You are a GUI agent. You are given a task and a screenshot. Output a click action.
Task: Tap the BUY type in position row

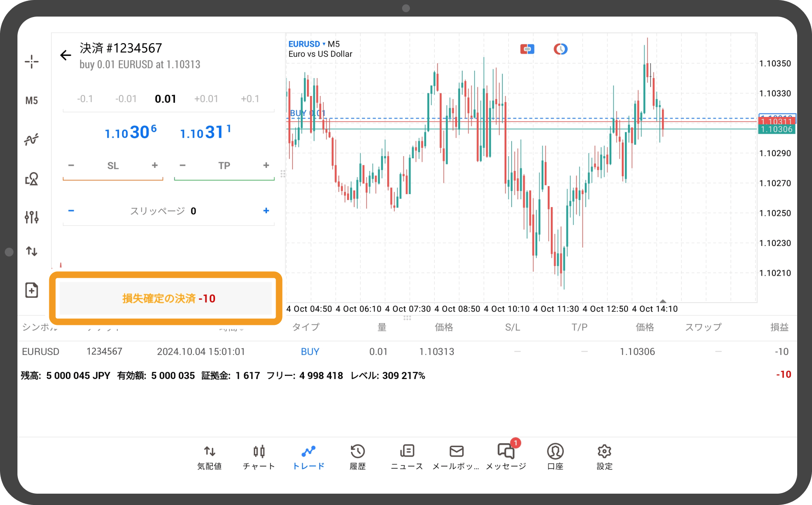coord(310,351)
